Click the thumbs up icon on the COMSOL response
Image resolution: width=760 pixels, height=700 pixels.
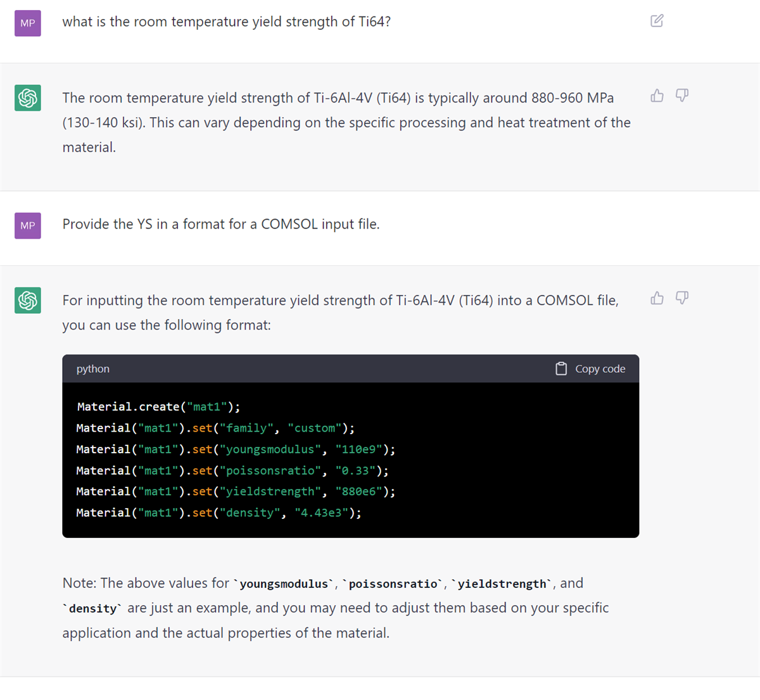(x=657, y=297)
